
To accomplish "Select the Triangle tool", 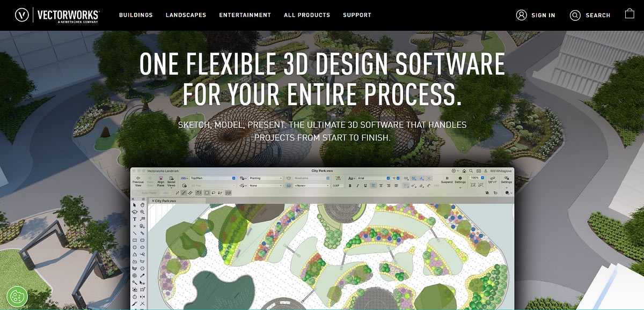I will 135,254.
